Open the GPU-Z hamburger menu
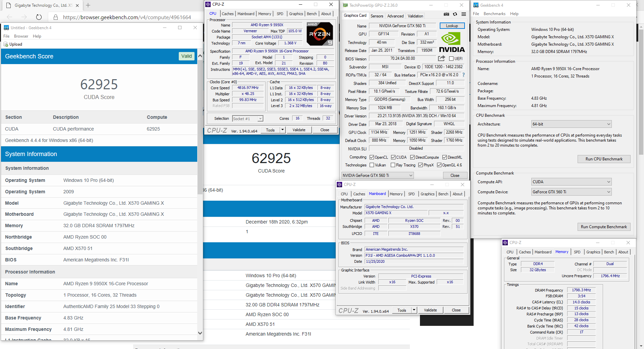The image size is (644, 349). (464, 14)
